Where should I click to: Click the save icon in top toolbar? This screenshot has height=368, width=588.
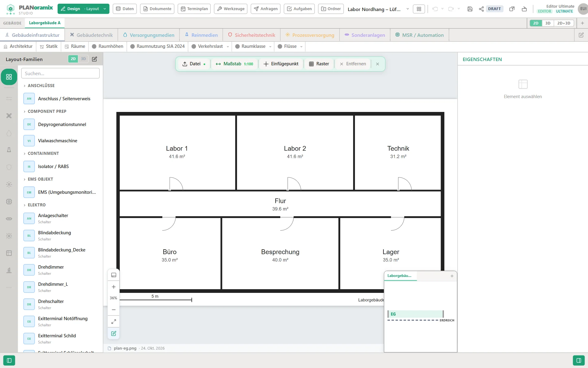click(470, 9)
